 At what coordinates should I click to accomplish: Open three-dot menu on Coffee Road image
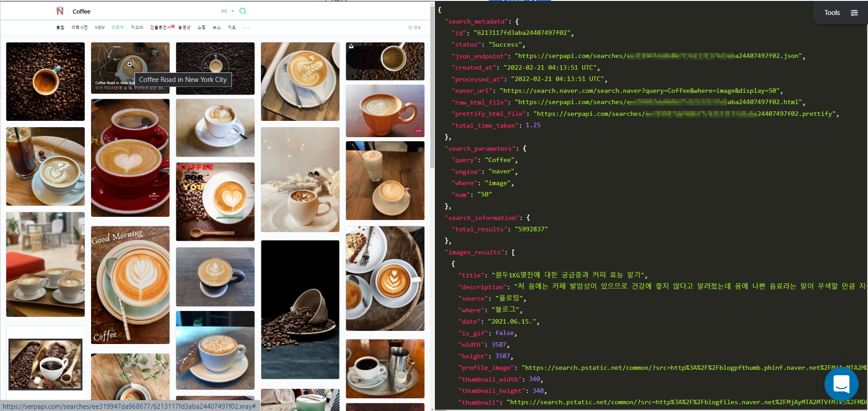pos(166,48)
